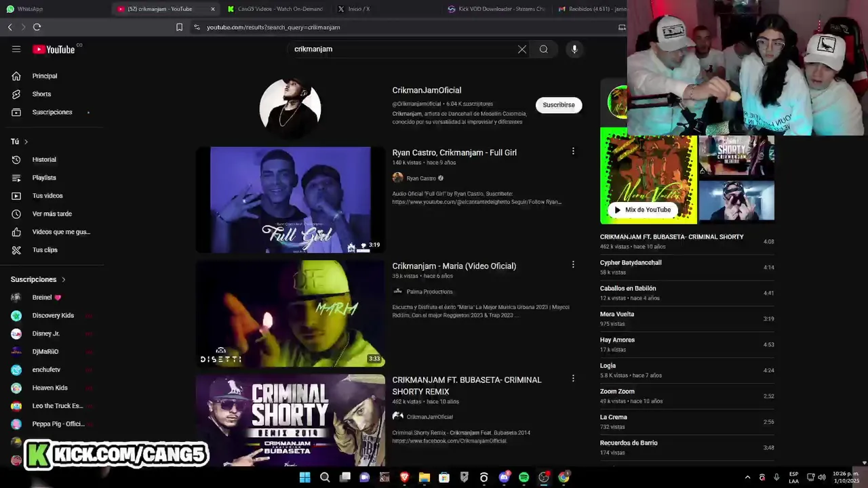
Task: Open options menu for Maria video
Action: pos(573,264)
